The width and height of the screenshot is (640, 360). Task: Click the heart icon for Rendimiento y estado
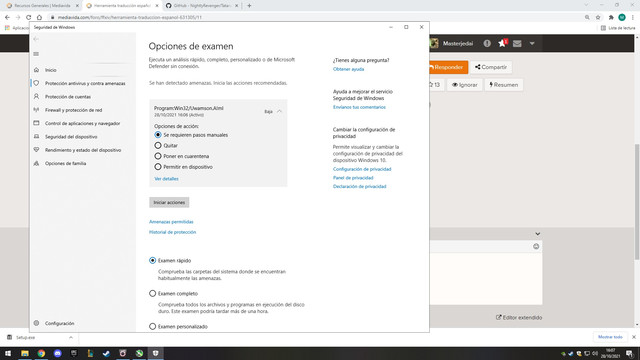tap(36, 150)
